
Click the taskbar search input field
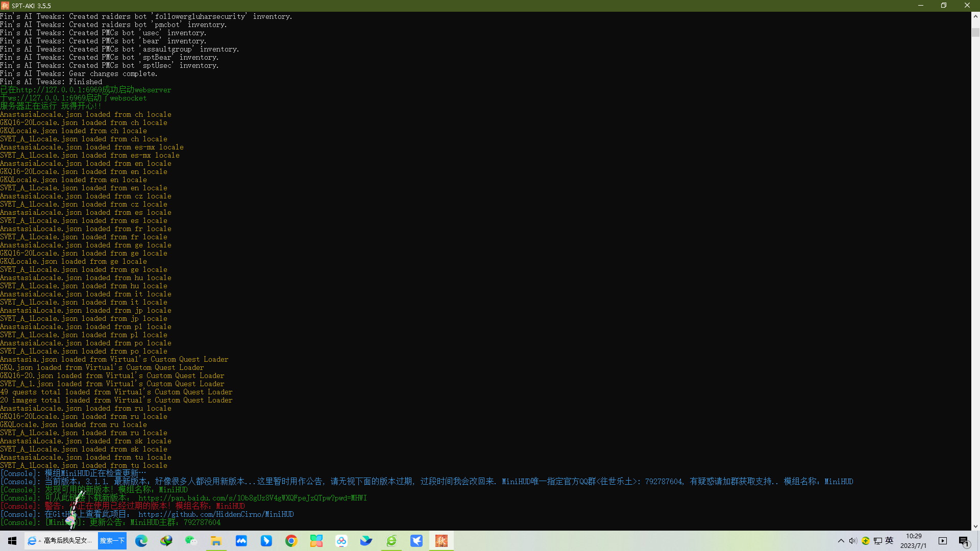pos(66,541)
